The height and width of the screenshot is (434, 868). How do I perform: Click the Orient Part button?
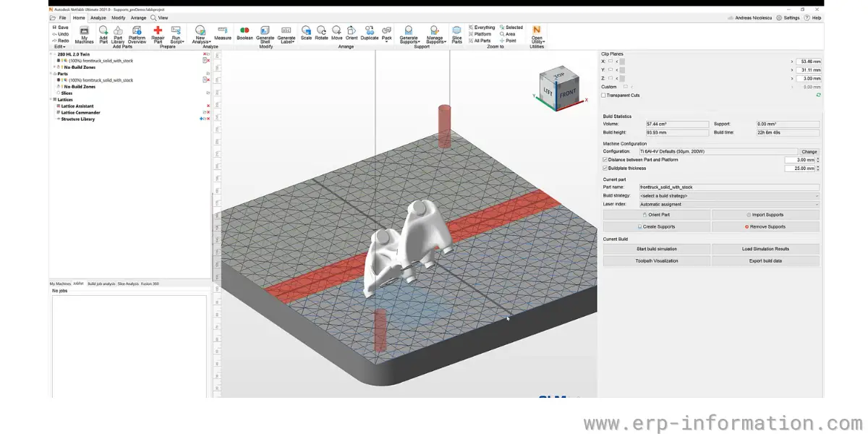tap(657, 215)
